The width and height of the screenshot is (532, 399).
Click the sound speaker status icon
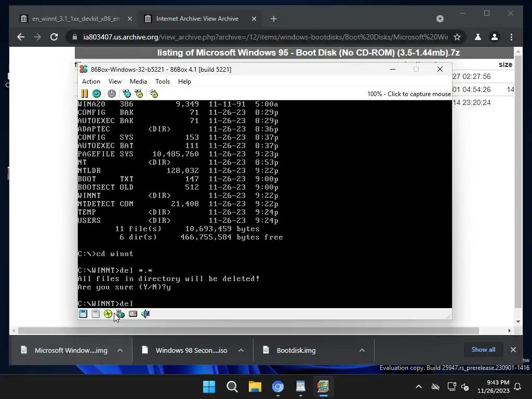145,314
